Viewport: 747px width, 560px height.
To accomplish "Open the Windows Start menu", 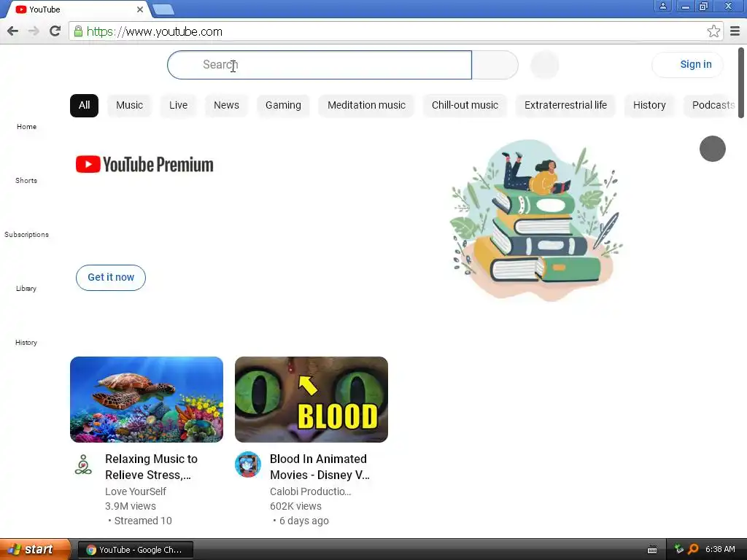I will pyautogui.click(x=35, y=550).
